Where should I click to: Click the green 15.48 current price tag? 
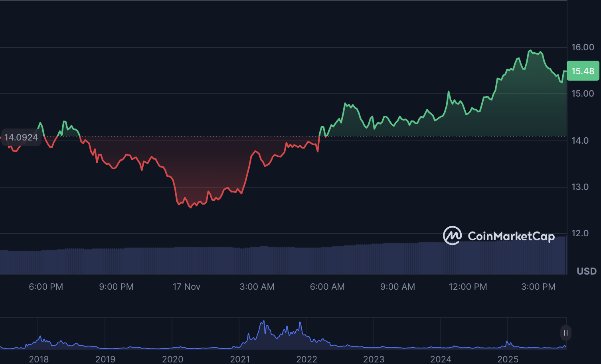pyautogui.click(x=583, y=71)
